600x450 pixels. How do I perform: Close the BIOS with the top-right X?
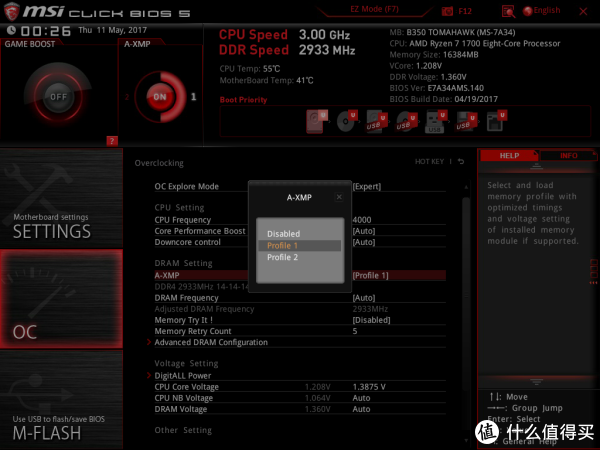[x=583, y=11]
